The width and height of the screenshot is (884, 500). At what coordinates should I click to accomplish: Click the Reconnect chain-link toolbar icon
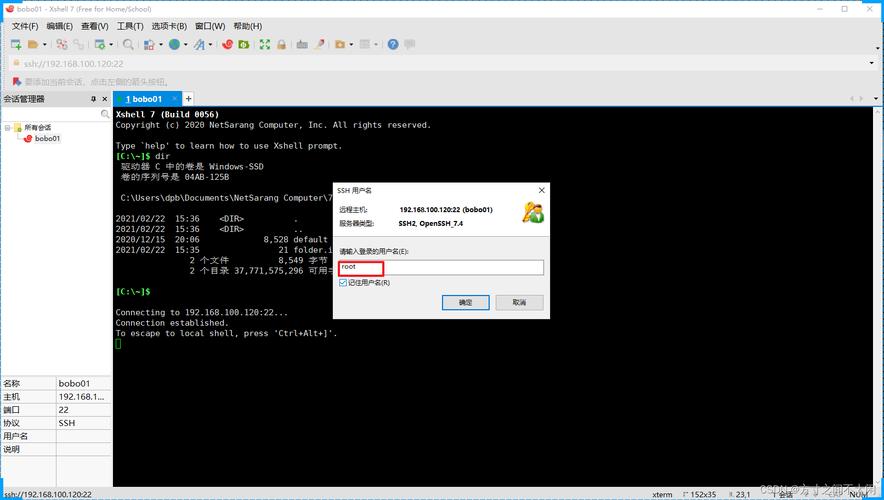click(x=79, y=44)
